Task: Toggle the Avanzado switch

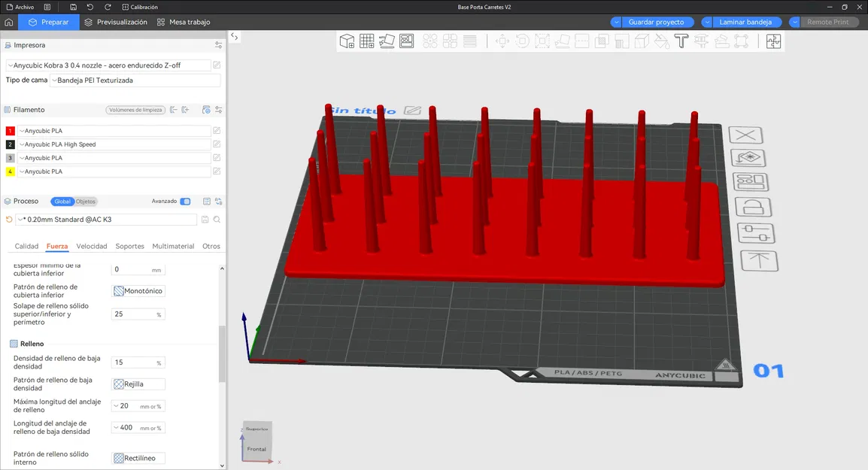Action: click(186, 202)
